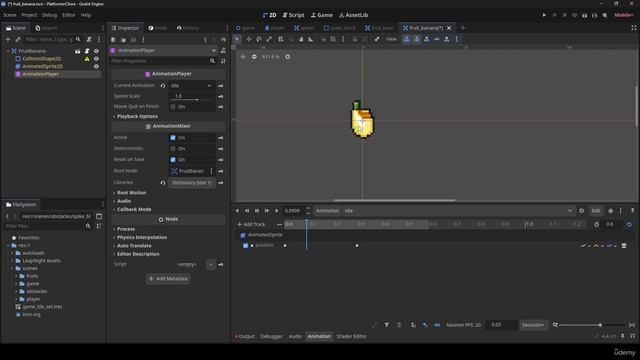Select the Move Mode tool
This screenshot has width=640, height=360.
tap(249, 39)
